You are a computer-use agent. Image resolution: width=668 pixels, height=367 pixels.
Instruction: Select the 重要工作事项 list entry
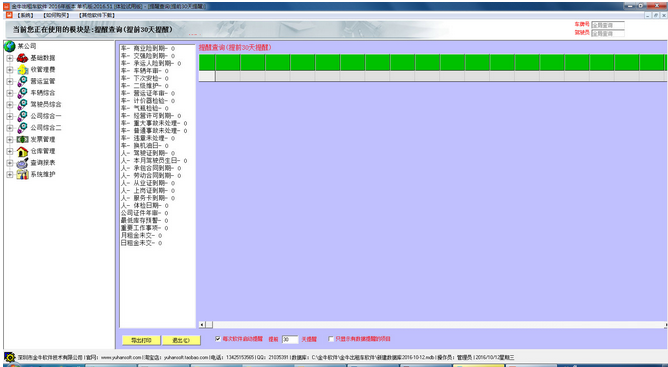144,228
